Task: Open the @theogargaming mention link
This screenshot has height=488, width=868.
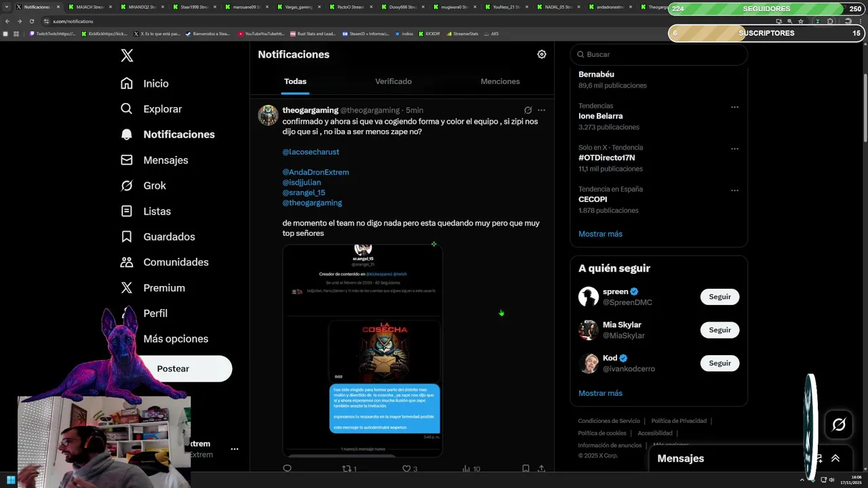Action: click(x=312, y=203)
